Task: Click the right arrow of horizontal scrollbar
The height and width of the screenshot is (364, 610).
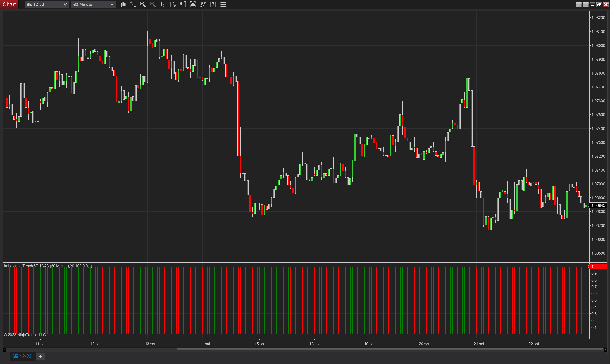Action: pyautogui.click(x=605, y=350)
